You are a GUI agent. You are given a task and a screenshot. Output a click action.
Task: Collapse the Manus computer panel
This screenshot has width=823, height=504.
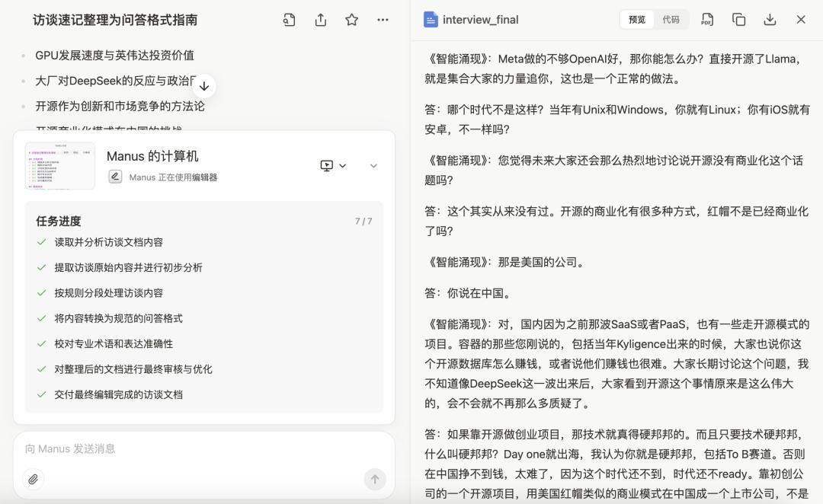pos(373,166)
